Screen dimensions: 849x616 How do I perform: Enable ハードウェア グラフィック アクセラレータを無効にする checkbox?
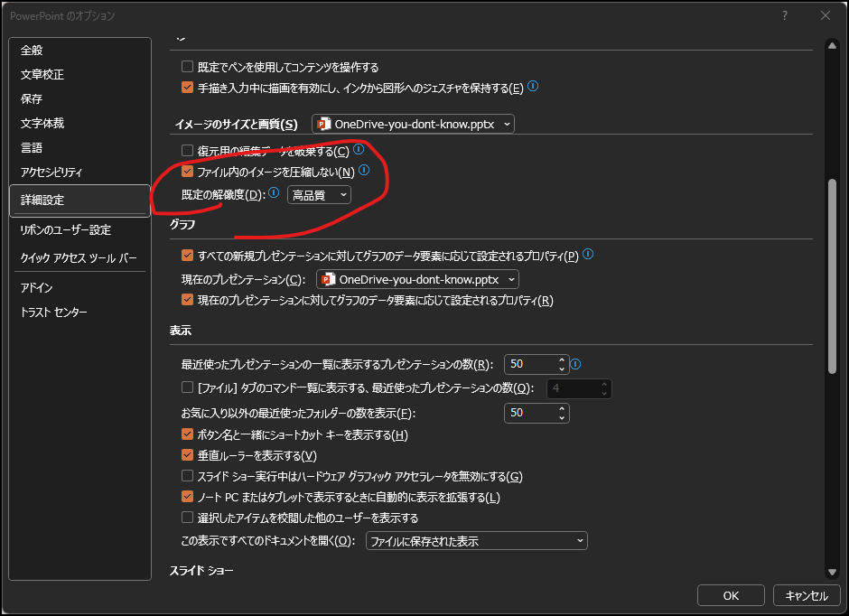187,476
